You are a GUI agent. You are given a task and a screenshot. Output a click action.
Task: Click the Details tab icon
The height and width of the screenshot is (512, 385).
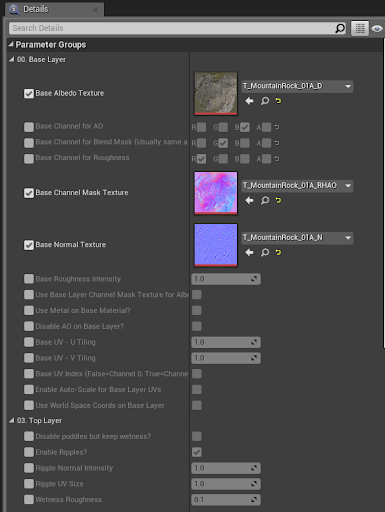[14, 9]
